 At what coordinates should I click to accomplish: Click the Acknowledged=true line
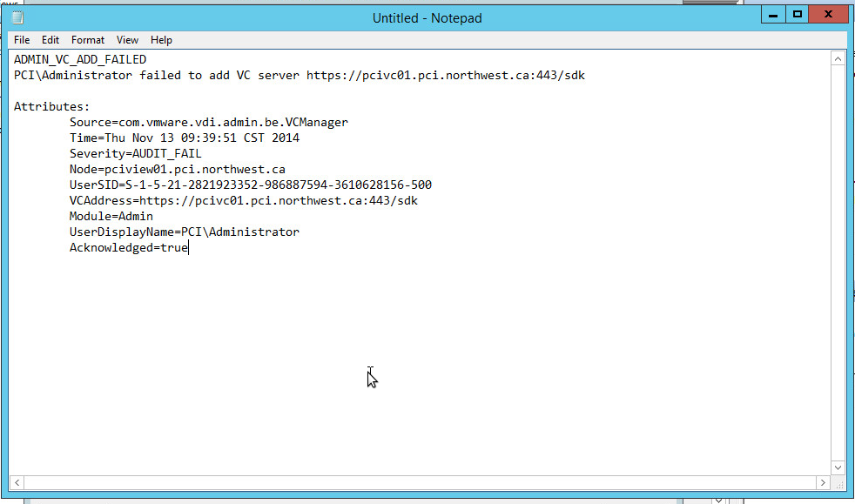point(129,248)
